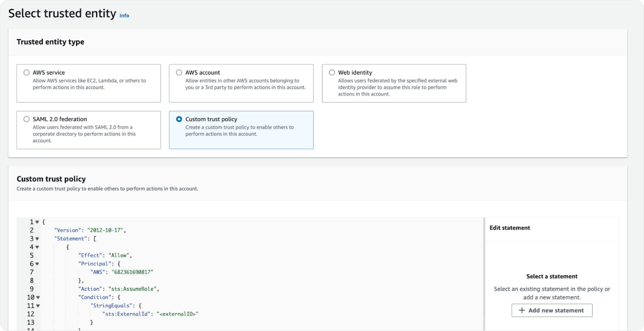Choose the Web identity radio button

(332, 73)
